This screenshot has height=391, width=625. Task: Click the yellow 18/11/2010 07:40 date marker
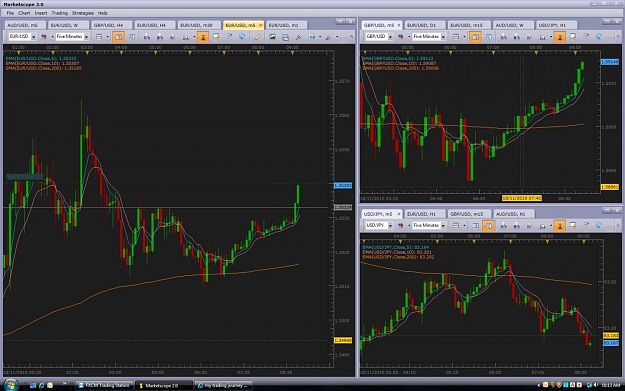coord(522,198)
